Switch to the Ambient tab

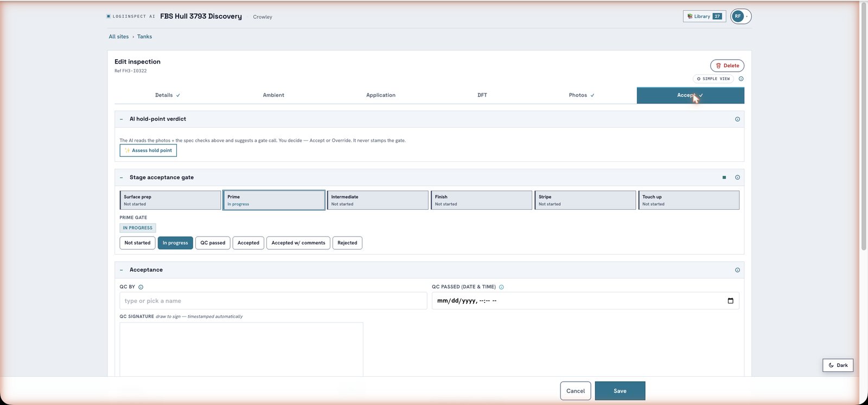[x=273, y=95]
